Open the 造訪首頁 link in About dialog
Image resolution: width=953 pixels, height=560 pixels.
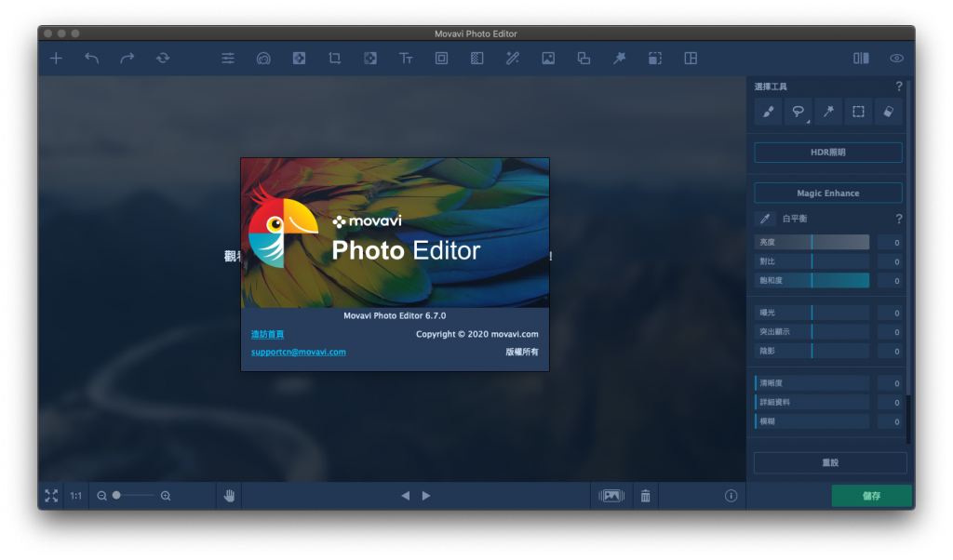(267, 335)
